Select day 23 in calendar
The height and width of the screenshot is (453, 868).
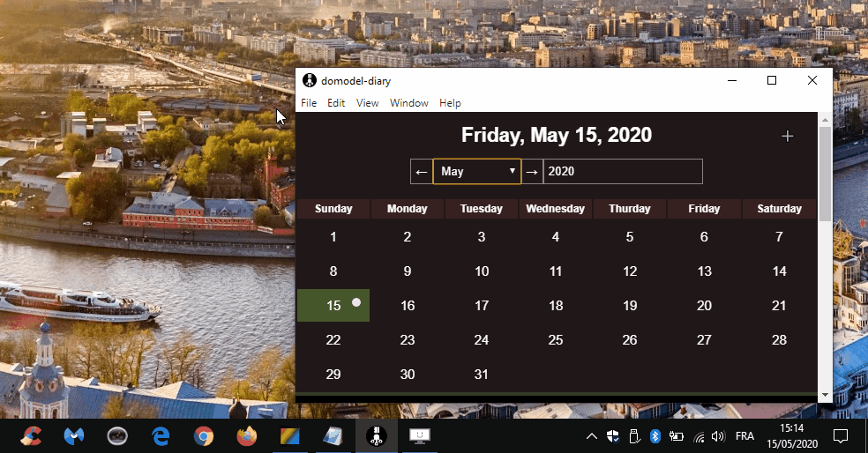[408, 339]
